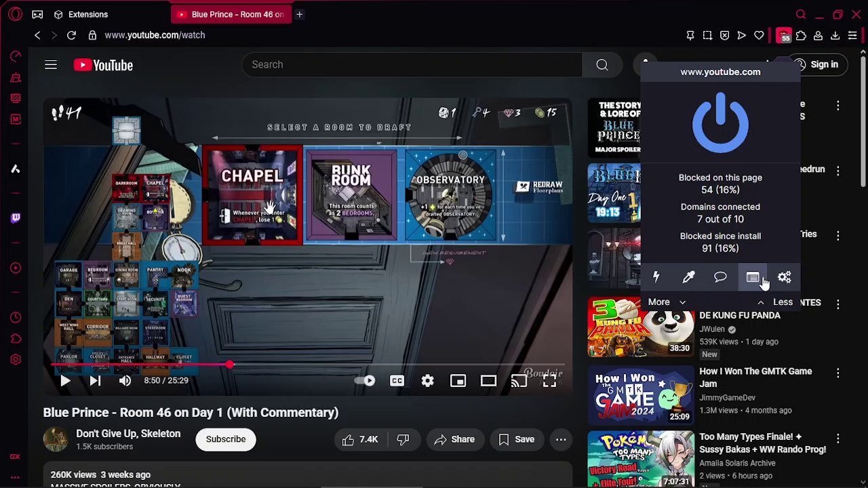Image resolution: width=868 pixels, height=488 pixels.
Task: Open the Opera GX main menu logo
Action: 15,14
